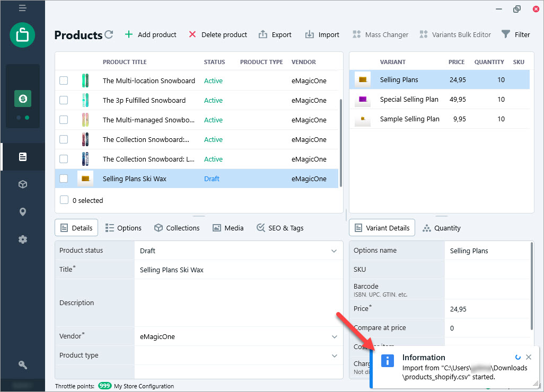Viewport: 544px width, 392px height.
Task: Click the Options name field
Action: pos(487,251)
